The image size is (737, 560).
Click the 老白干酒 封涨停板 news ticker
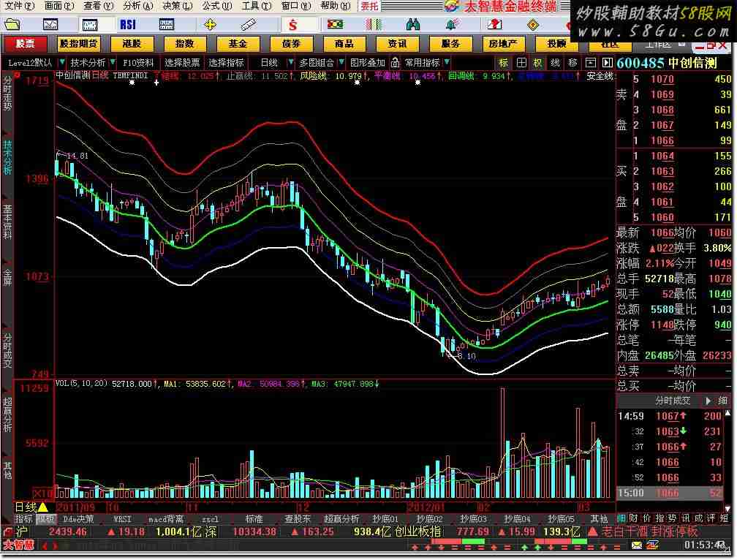click(651, 531)
